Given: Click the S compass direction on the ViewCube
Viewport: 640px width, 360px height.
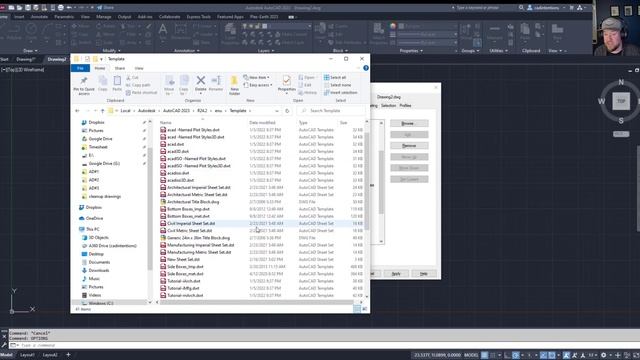Looking at the screenshot, I should pos(621,121).
